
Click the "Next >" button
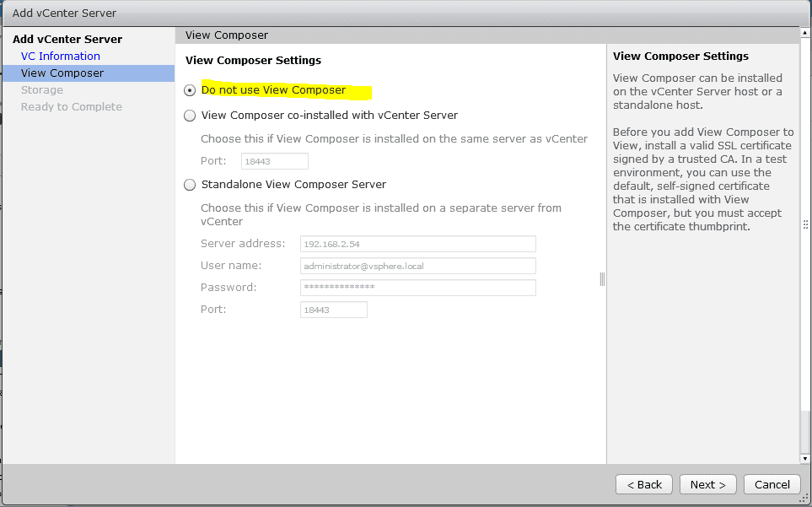pyautogui.click(x=707, y=484)
